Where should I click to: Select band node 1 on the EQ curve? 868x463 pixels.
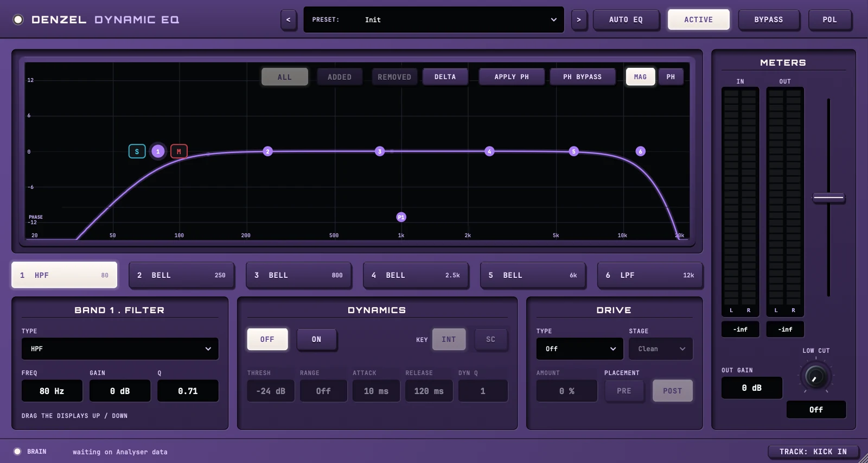(x=158, y=151)
